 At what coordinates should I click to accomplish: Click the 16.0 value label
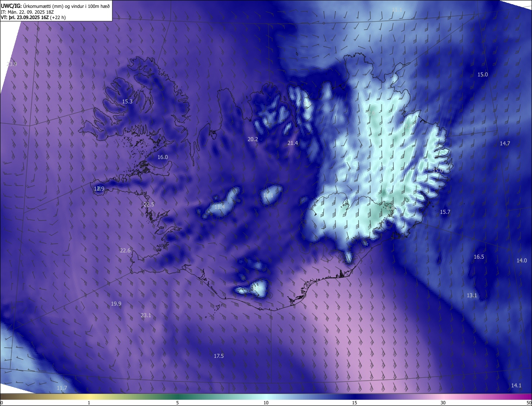point(163,157)
